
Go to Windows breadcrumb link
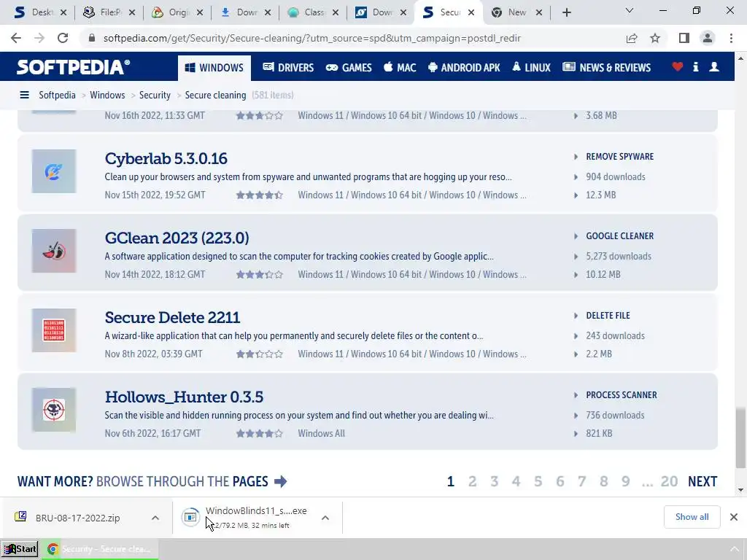tap(107, 96)
